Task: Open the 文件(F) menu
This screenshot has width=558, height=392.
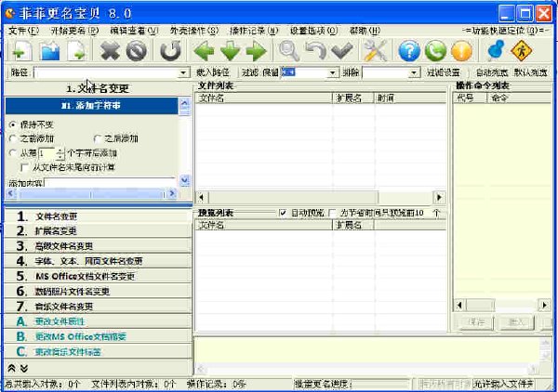Action: pos(23,31)
